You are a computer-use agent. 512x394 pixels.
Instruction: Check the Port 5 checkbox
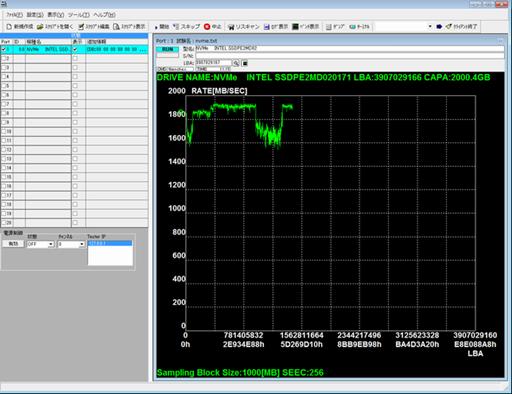pyautogui.click(x=4, y=86)
